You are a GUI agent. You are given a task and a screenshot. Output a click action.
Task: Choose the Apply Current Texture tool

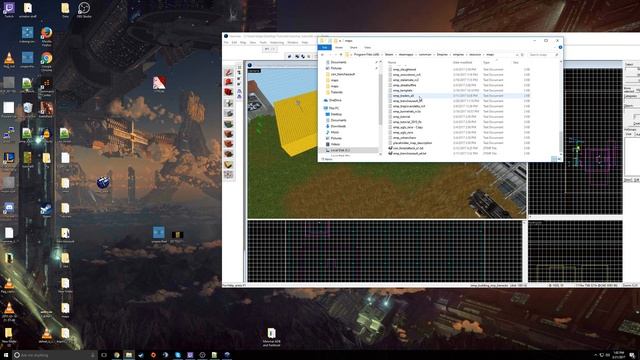click(229, 133)
